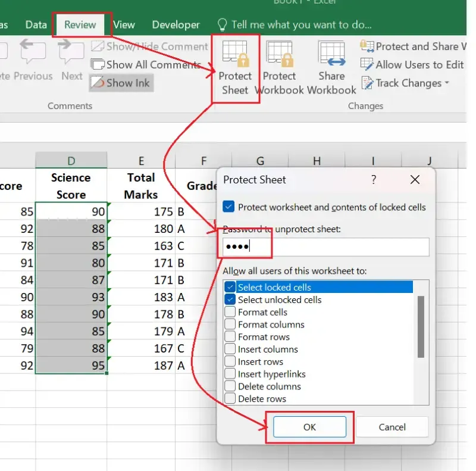This screenshot has height=471, width=476.
Task: Click the permissions list scrollbar
Action: [x=421, y=327]
